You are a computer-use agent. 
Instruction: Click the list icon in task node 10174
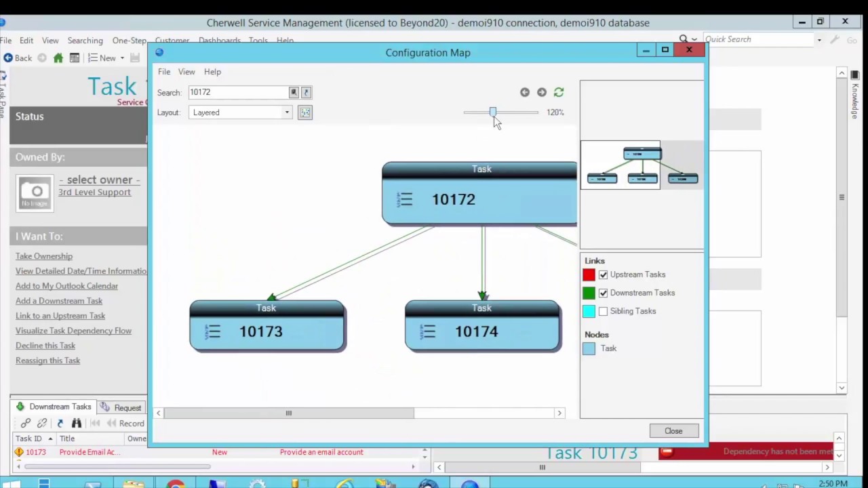[428, 331]
